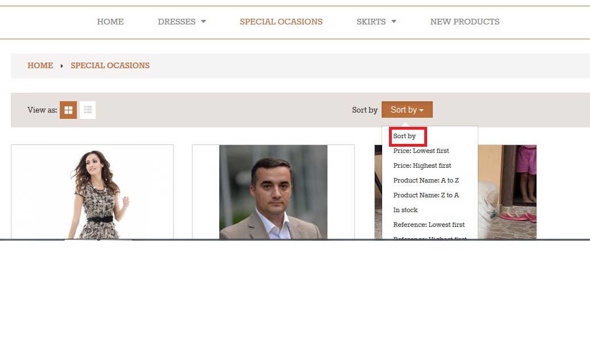Click HOME in the breadcrumb

[x=40, y=65]
